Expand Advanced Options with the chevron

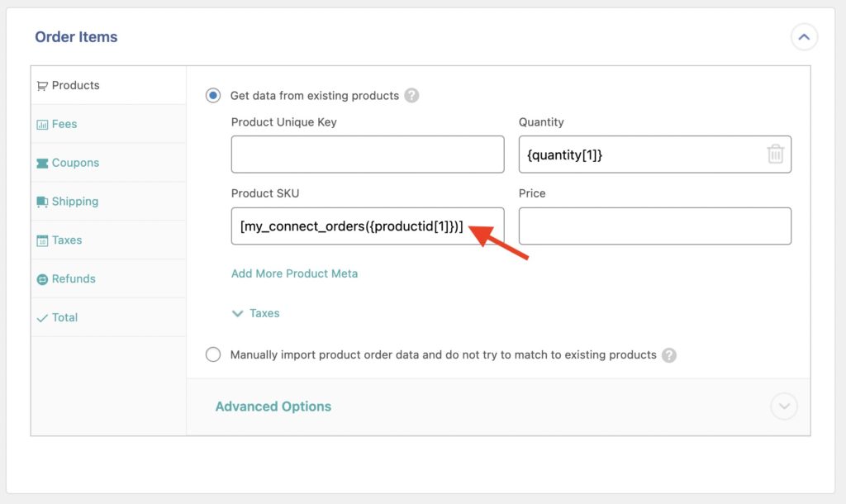tap(784, 406)
